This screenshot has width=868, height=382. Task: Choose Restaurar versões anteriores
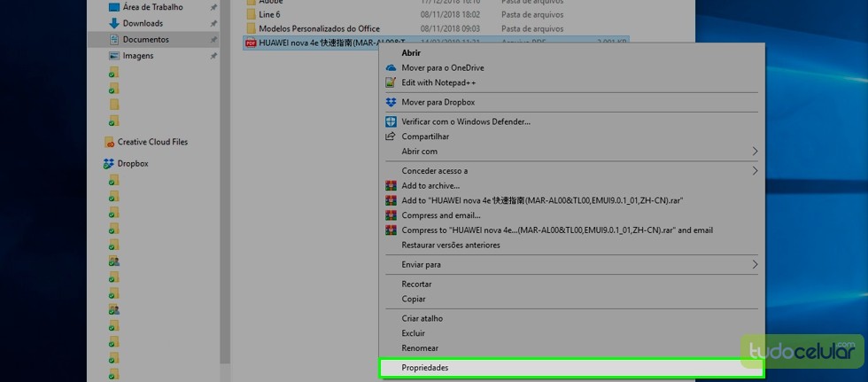[451, 246]
